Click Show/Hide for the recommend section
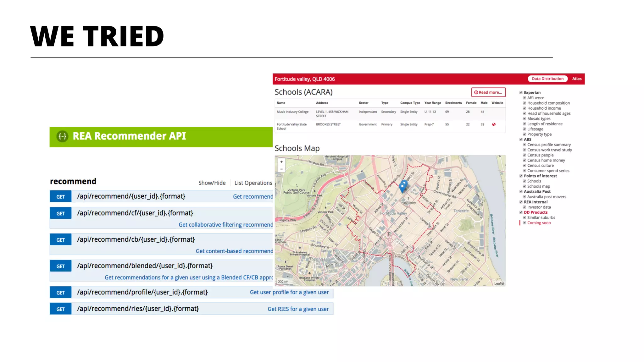 tap(212, 183)
